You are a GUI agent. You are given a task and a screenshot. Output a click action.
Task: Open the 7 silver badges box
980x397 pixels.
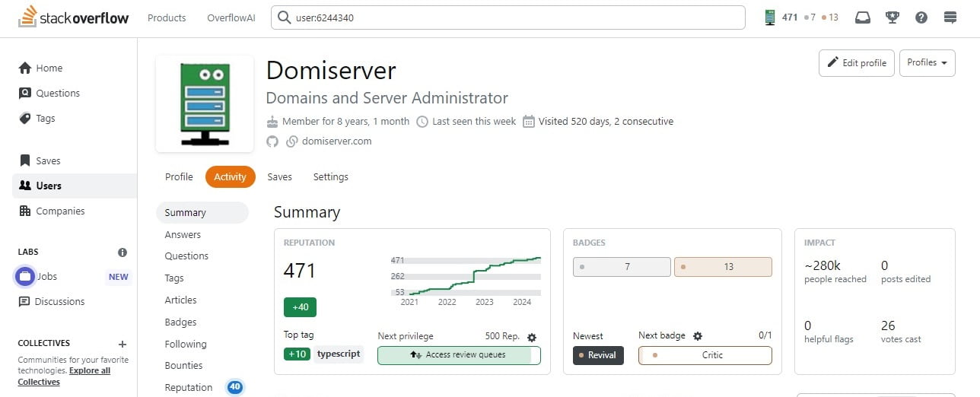point(622,267)
